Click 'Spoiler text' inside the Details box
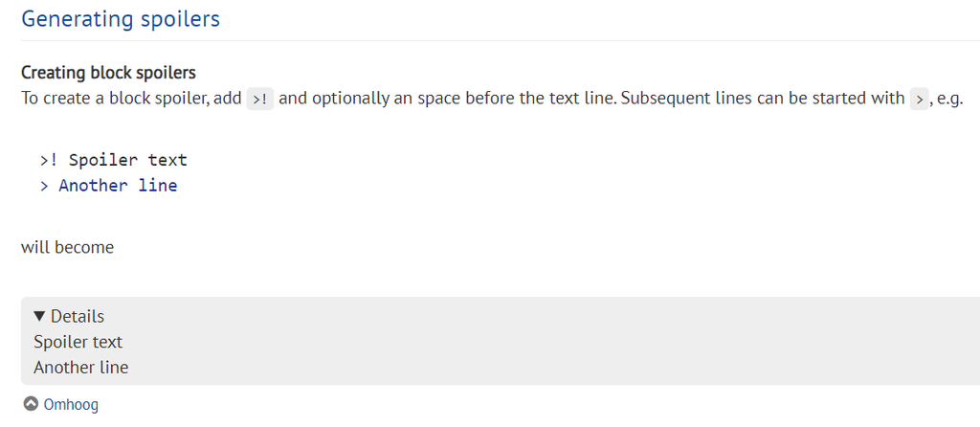Image resolution: width=980 pixels, height=427 pixels. click(x=78, y=342)
